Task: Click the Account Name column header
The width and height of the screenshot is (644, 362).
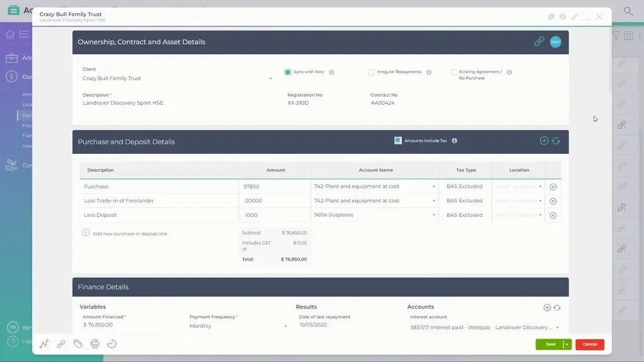Action: pyautogui.click(x=376, y=170)
